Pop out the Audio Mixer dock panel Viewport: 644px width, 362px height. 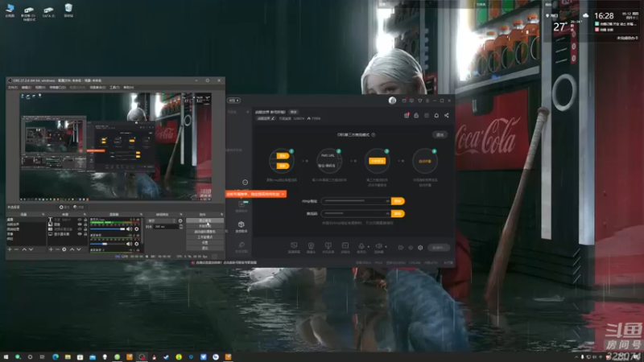pos(141,214)
